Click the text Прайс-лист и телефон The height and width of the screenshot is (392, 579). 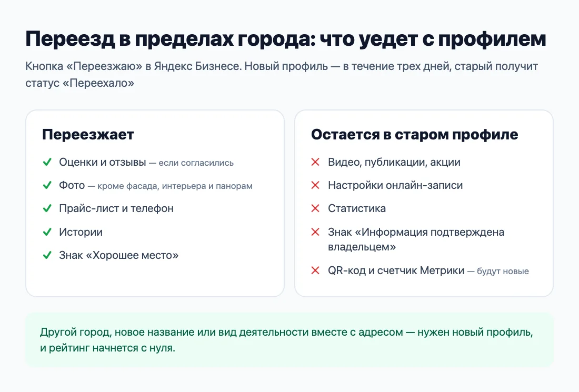coord(116,208)
